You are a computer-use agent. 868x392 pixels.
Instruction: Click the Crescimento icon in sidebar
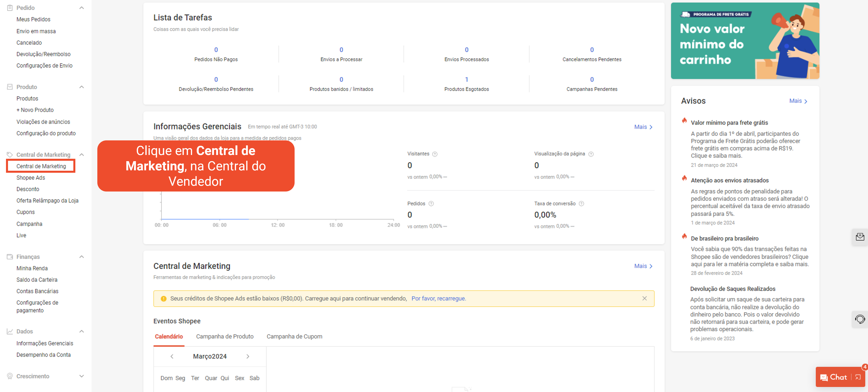pyautogui.click(x=10, y=376)
